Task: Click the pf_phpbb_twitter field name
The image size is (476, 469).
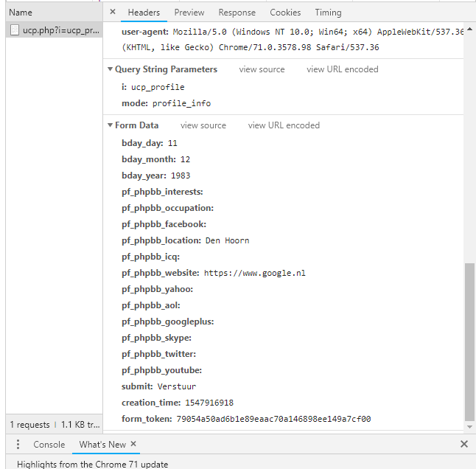Action: pos(158,354)
